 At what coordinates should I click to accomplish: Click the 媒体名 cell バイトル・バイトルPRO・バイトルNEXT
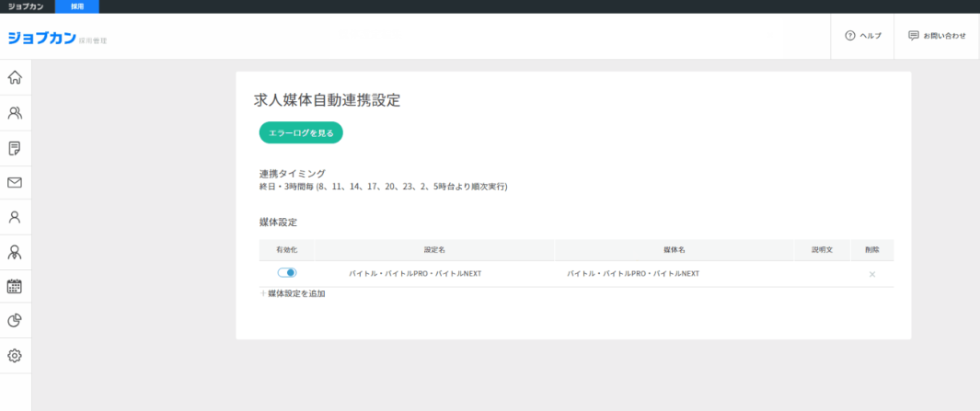point(633,274)
